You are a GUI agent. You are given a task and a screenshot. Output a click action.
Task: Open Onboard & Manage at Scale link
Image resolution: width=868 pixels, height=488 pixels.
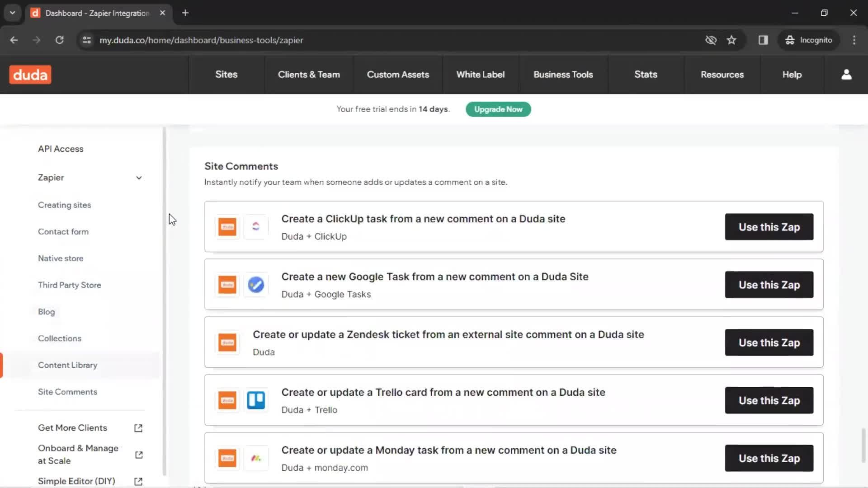[78, 454]
